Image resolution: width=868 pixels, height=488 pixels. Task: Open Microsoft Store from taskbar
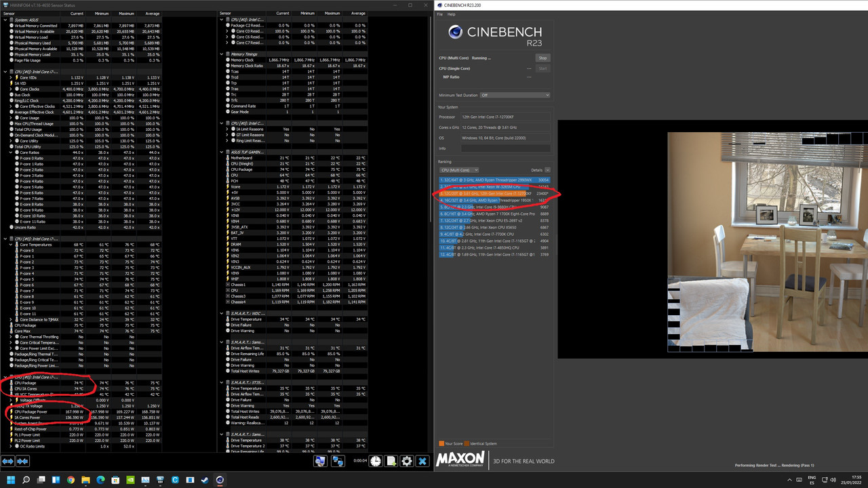tap(115, 480)
